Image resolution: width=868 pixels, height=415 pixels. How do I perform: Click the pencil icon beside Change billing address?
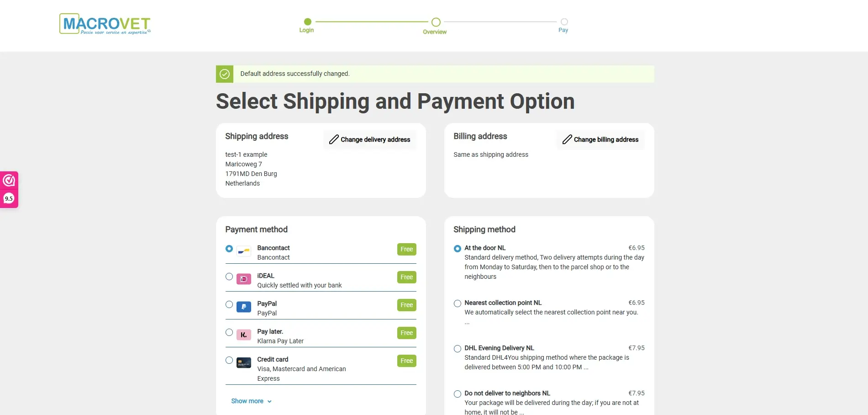568,139
